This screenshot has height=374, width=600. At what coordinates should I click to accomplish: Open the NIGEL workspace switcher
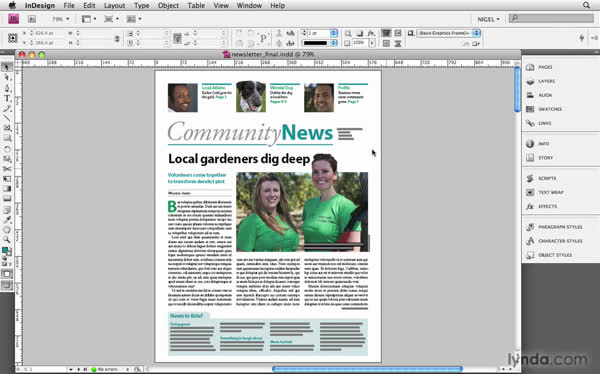tap(488, 19)
